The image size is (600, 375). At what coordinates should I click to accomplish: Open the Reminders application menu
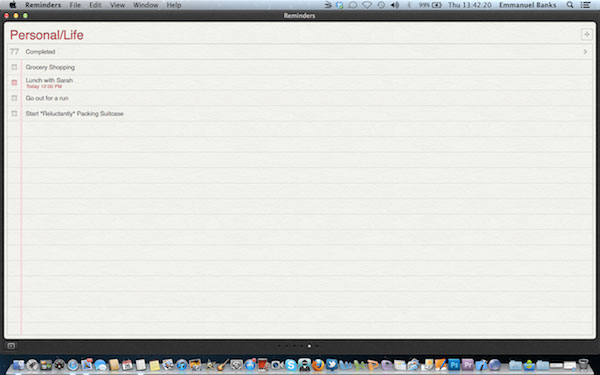43,5
